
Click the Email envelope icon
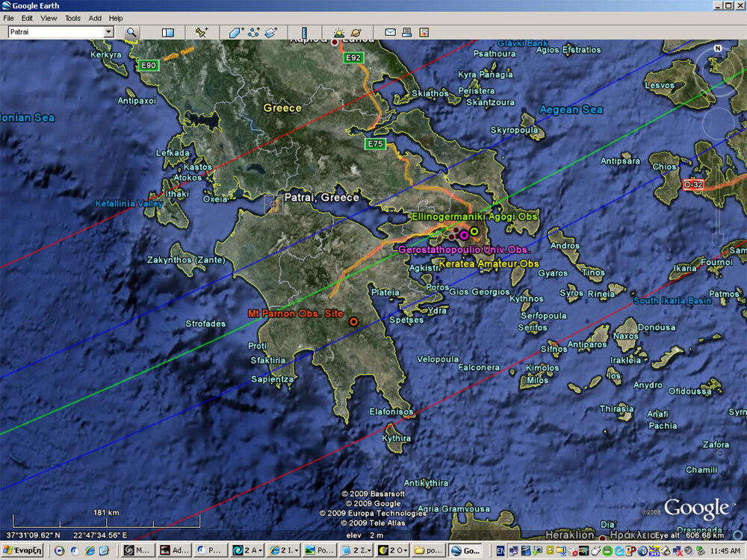point(390,32)
